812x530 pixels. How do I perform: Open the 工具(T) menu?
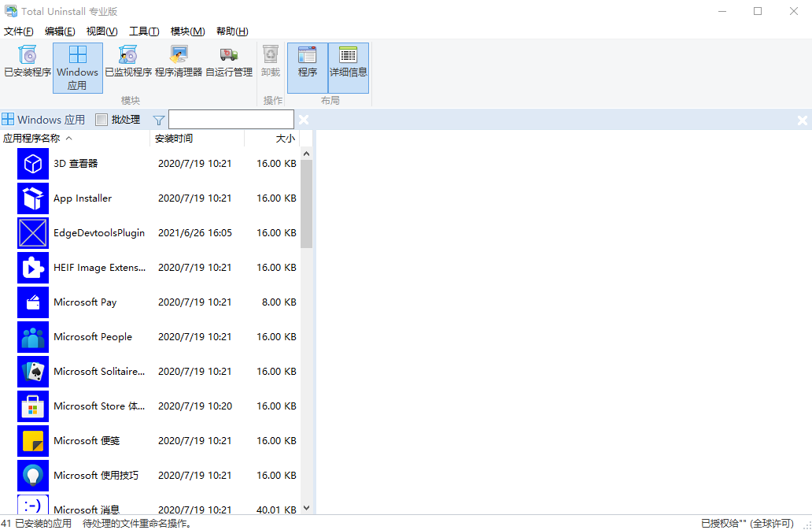click(x=144, y=31)
